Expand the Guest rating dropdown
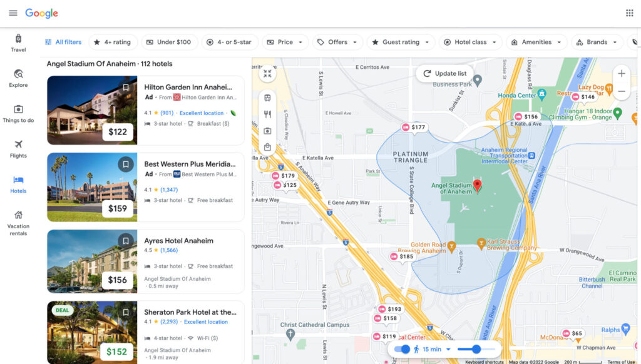Image resolution: width=641 pixels, height=364 pixels. coord(401,42)
